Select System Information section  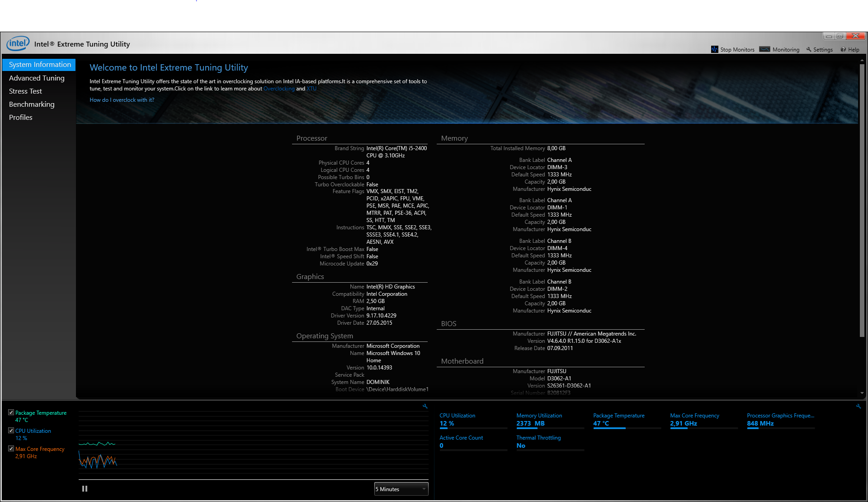coord(39,65)
